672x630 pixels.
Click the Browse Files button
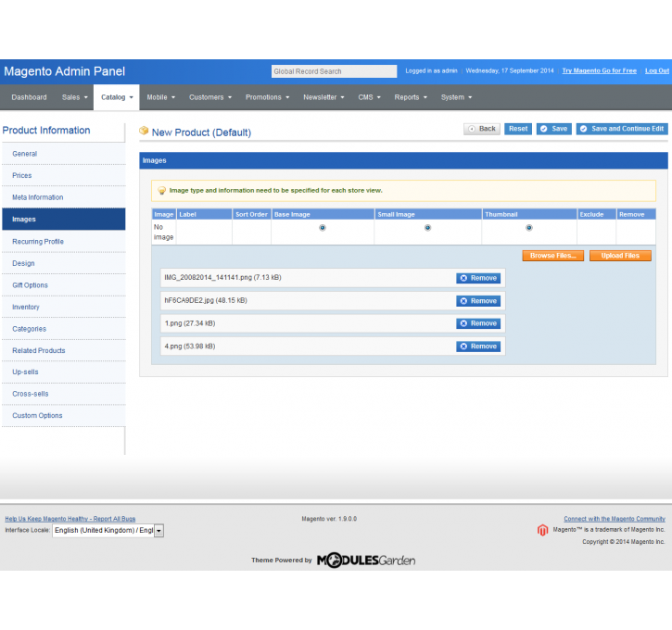pos(552,256)
